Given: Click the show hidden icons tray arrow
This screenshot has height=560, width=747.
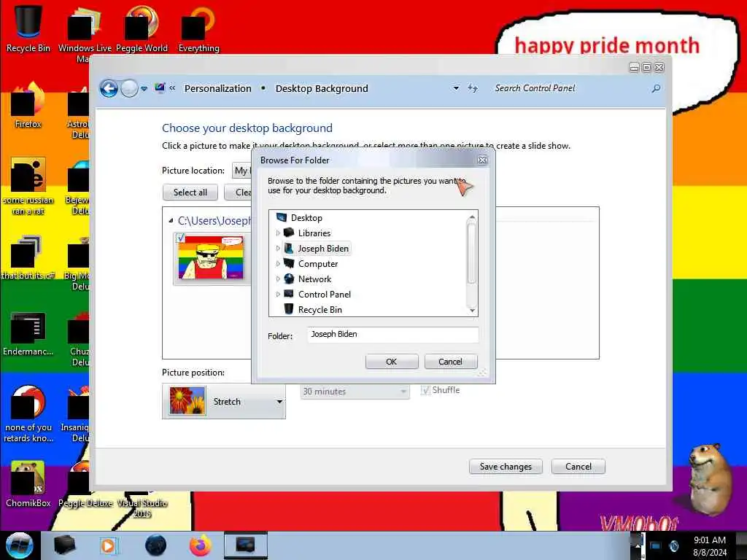Looking at the screenshot, I should [x=638, y=545].
